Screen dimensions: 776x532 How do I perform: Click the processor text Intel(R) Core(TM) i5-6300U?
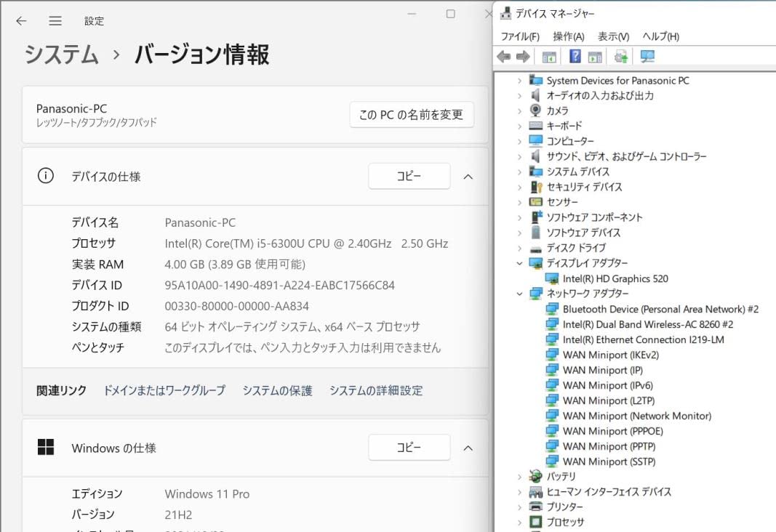point(235,243)
